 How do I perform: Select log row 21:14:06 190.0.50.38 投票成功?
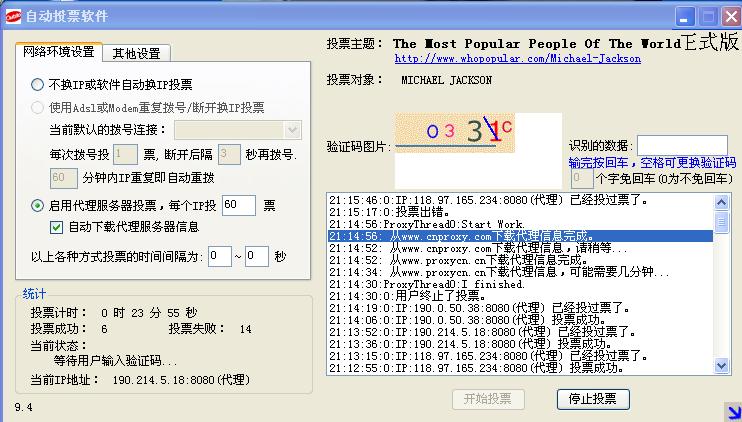coord(521,320)
